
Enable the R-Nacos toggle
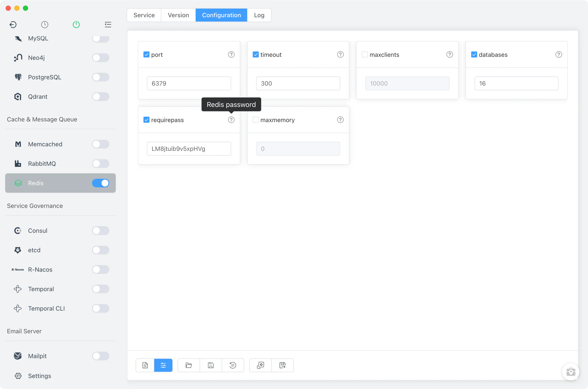click(x=101, y=269)
